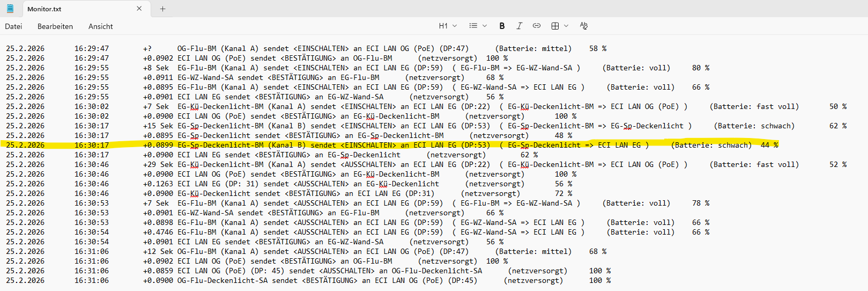Toggle italic formatting in the toolbar
Screen dimensions: 868x291
pos(519,26)
